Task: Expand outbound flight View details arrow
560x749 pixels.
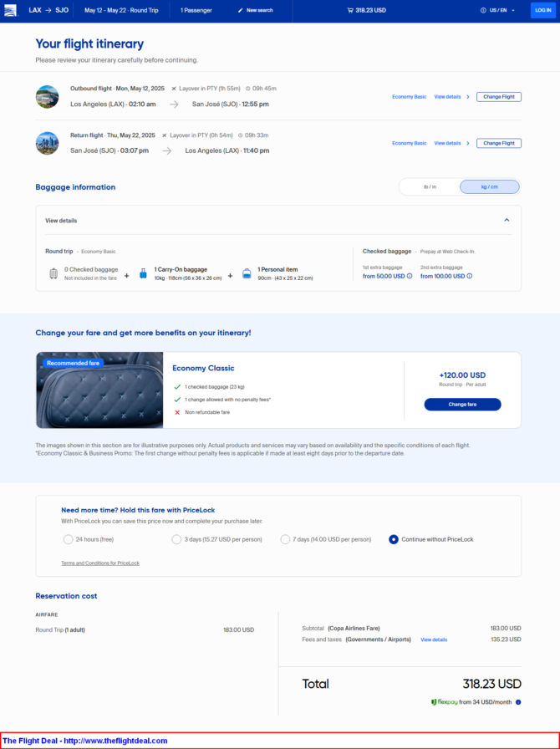Action: (468, 97)
